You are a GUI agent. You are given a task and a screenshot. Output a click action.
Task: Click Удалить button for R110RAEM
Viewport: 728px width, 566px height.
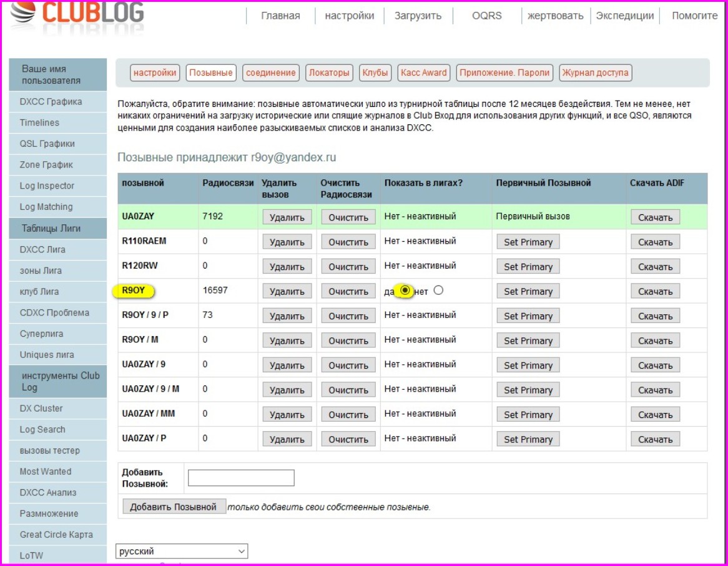(287, 242)
